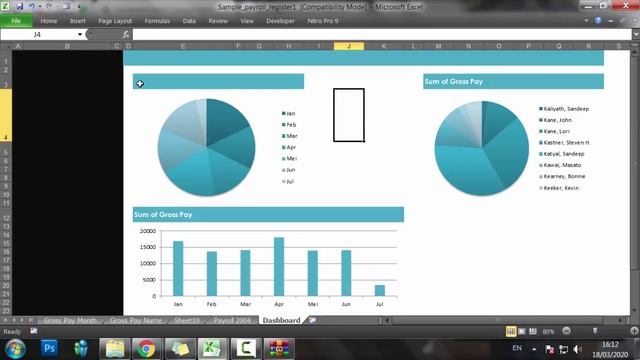Viewport: 640px width, 360px height.
Task: Switch to Page Layout view button
Action: point(522,331)
